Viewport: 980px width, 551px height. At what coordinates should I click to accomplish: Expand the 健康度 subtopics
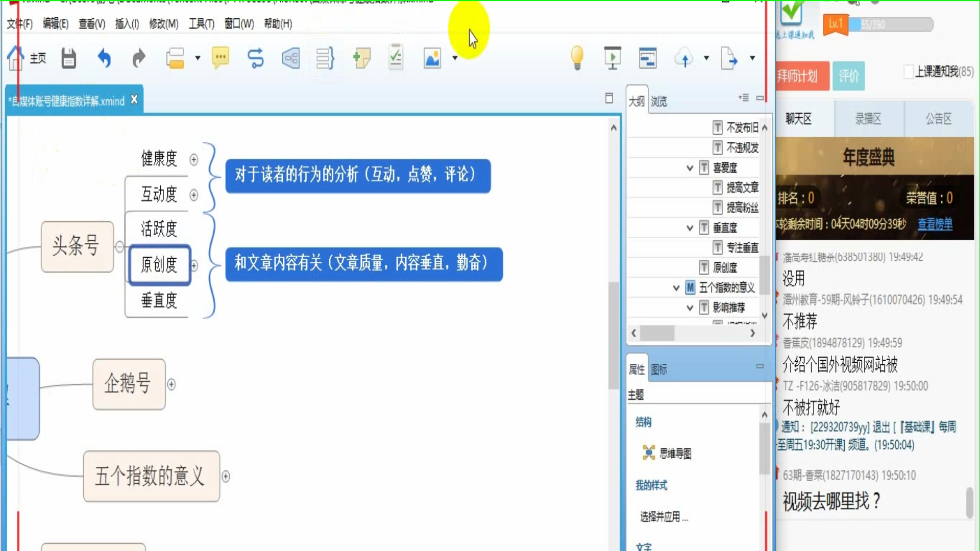(194, 160)
